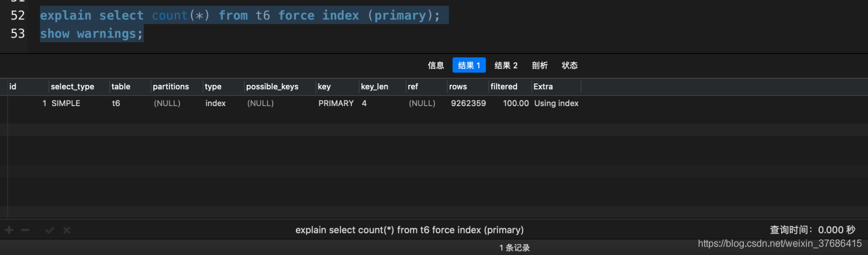Click the blog.csdn.net watermark link
Viewport: 868px width, 255px height.
point(779,244)
